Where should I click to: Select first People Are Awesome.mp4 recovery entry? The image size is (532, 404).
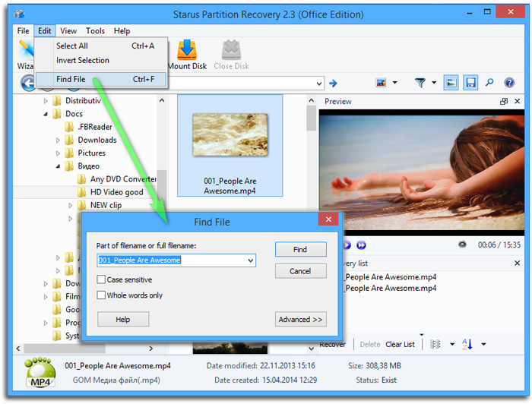390,277
